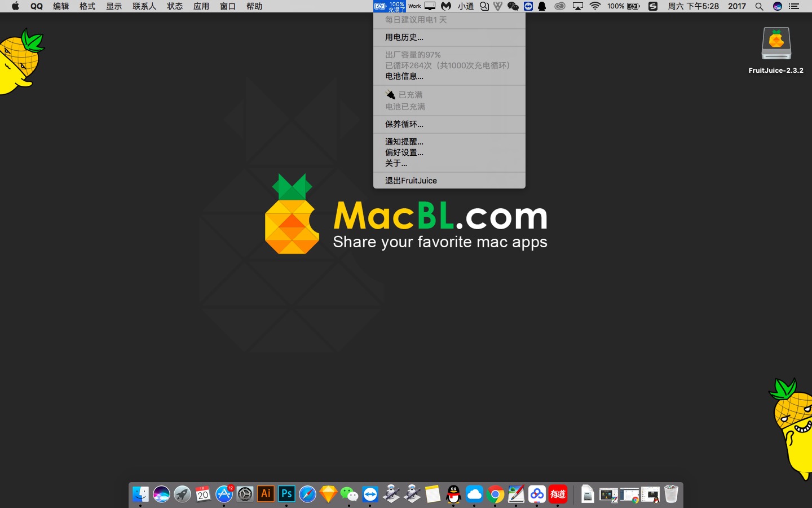Click system battery 100% indicator
The image size is (812, 508).
[x=624, y=6]
